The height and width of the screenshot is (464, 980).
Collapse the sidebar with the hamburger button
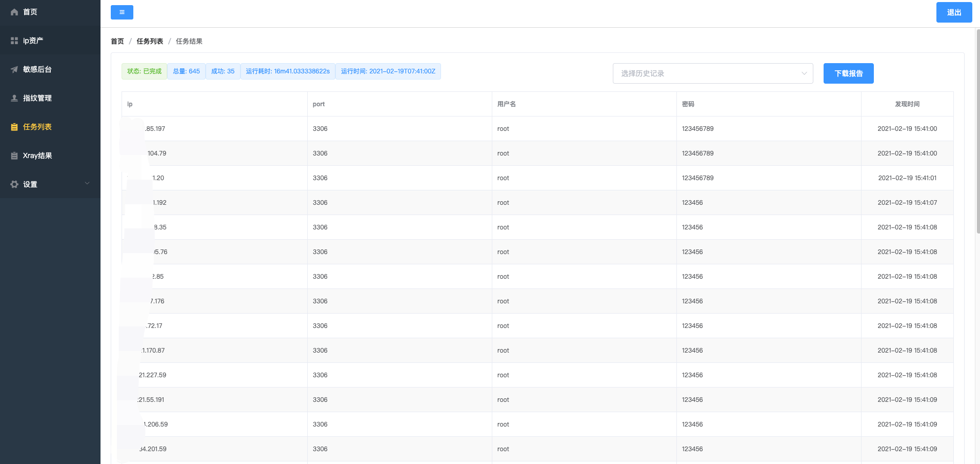click(x=122, y=12)
